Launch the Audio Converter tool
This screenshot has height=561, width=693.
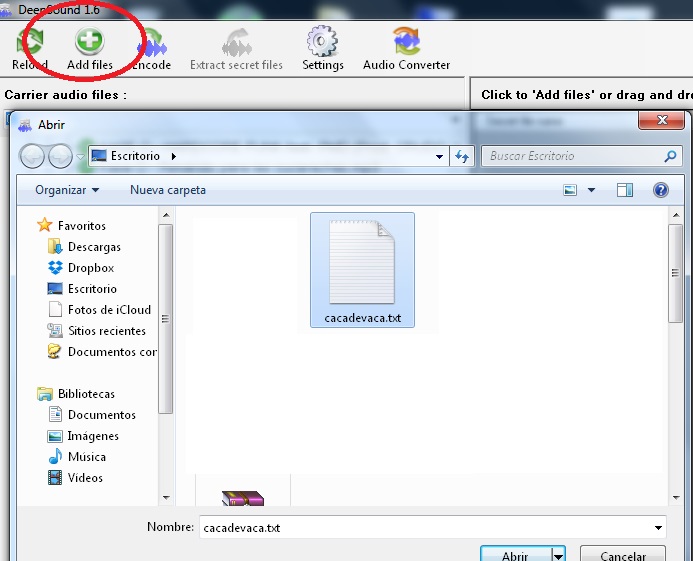(x=406, y=42)
